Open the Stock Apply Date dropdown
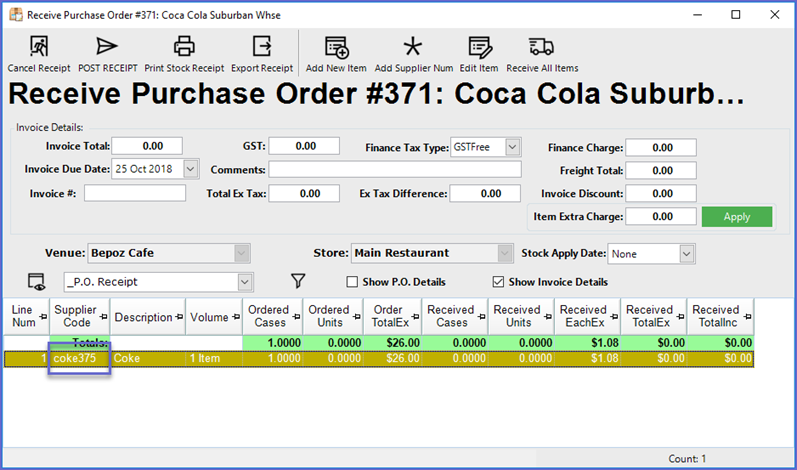The image size is (797, 470). pyautogui.click(x=686, y=254)
